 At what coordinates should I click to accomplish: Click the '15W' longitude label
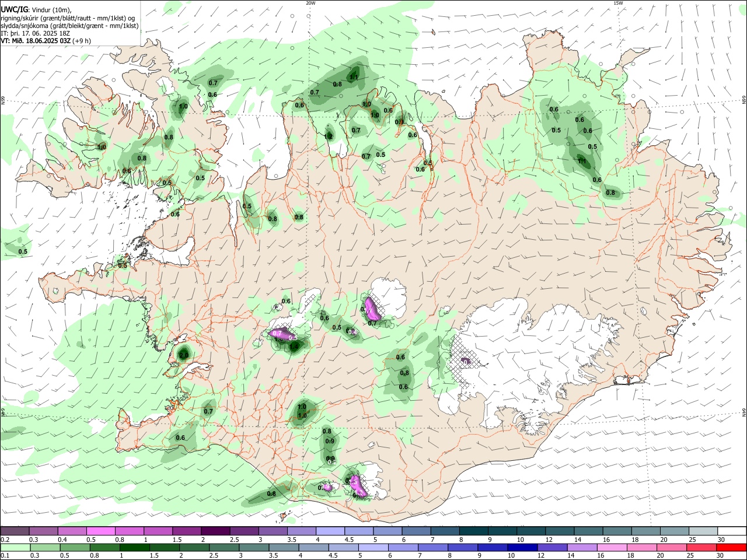pos(618,3)
